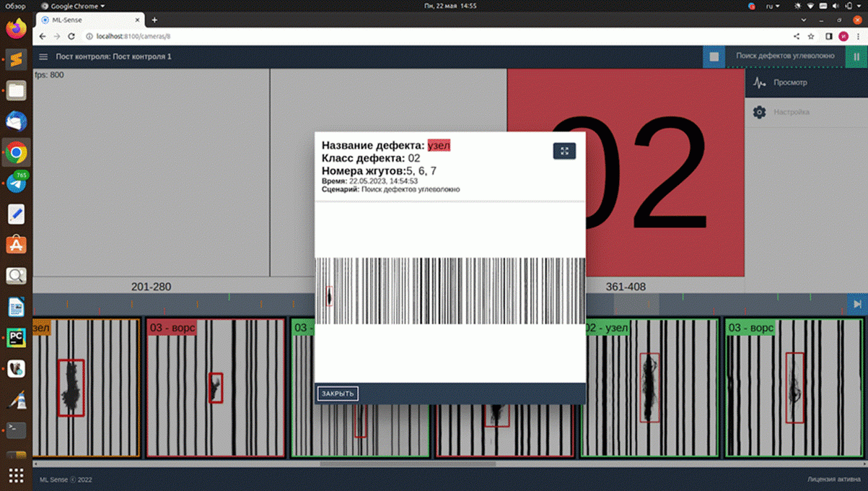The height and width of the screenshot is (491, 868).
Task: Reload the ML-Sense page
Action: (71, 36)
